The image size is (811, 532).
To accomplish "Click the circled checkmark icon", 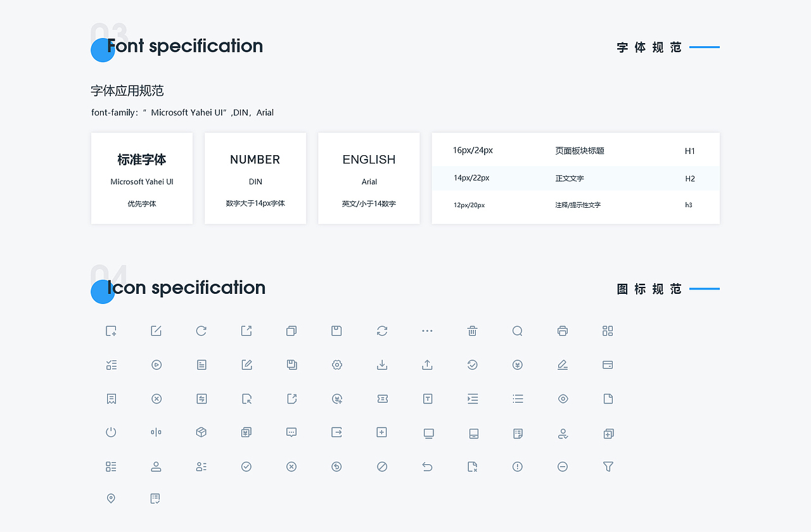I will click(x=246, y=467).
